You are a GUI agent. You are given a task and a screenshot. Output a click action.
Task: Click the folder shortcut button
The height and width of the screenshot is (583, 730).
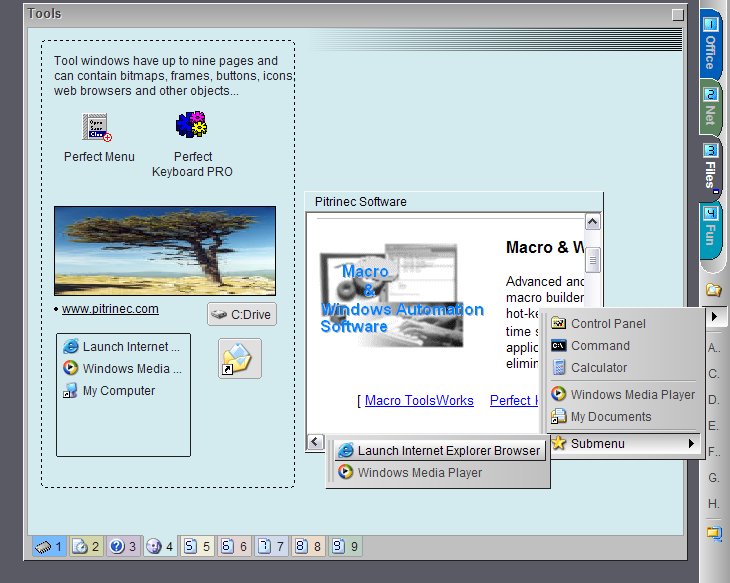coord(240,359)
